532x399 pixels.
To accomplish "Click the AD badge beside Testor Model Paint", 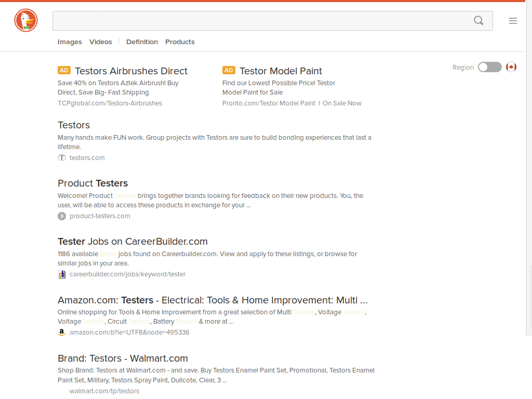I will point(229,70).
